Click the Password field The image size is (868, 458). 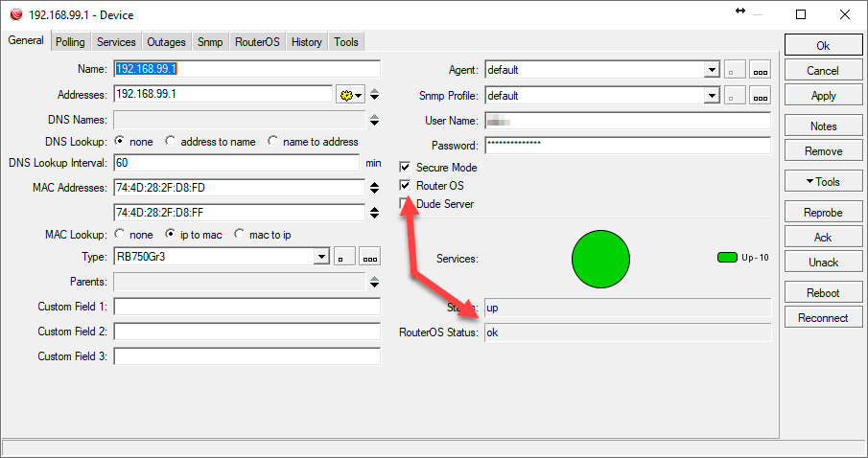(x=628, y=146)
